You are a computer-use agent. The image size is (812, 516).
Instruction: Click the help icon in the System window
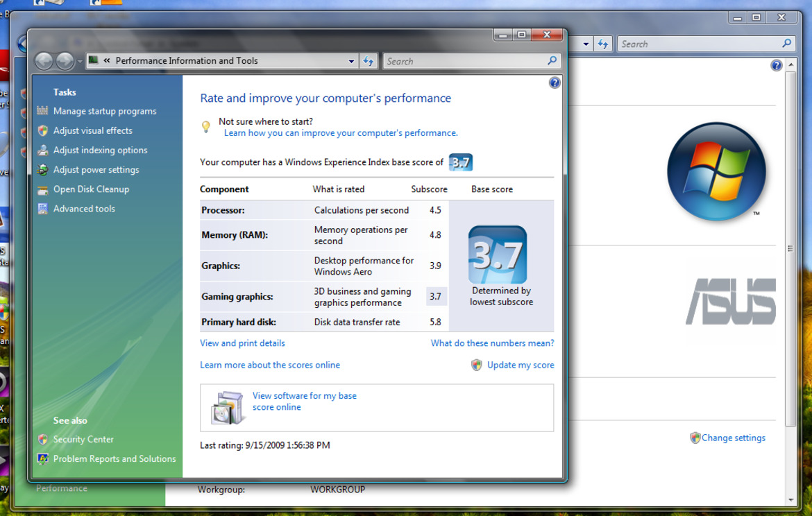[x=776, y=65]
